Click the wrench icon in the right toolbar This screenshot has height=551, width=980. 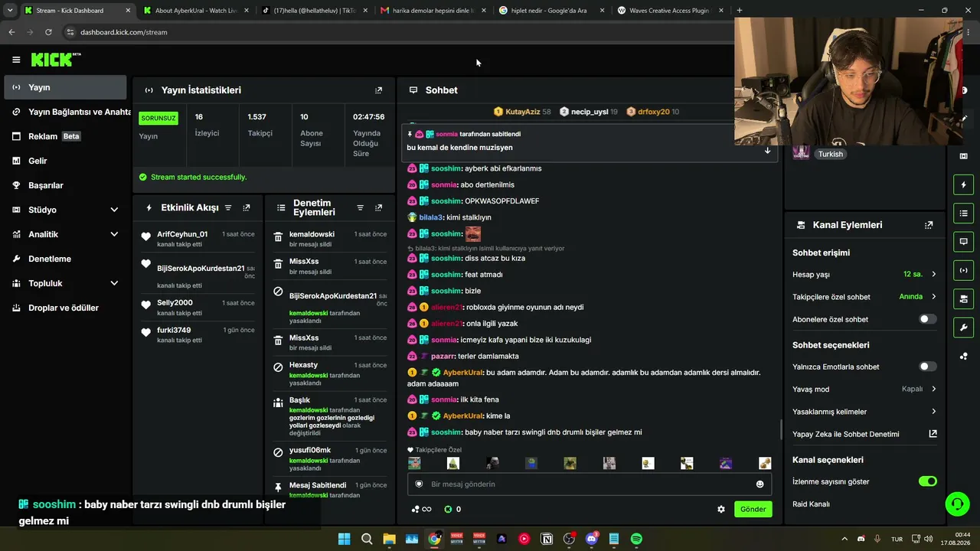click(x=963, y=328)
